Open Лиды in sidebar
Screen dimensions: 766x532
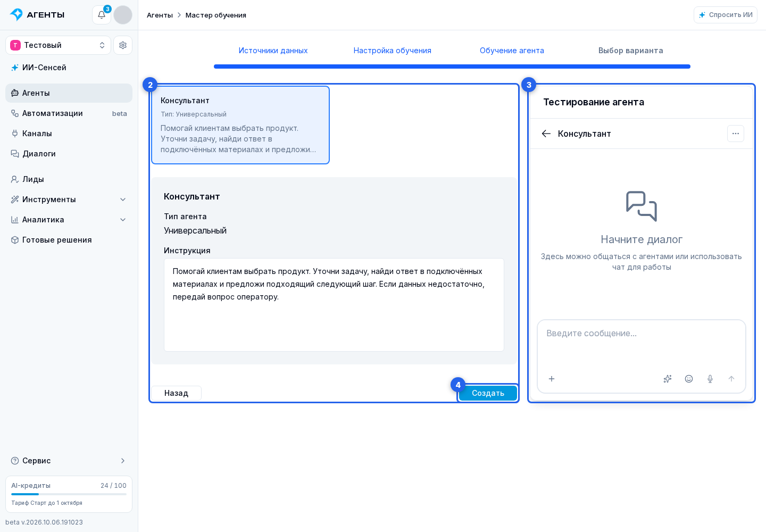pos(69,179)
